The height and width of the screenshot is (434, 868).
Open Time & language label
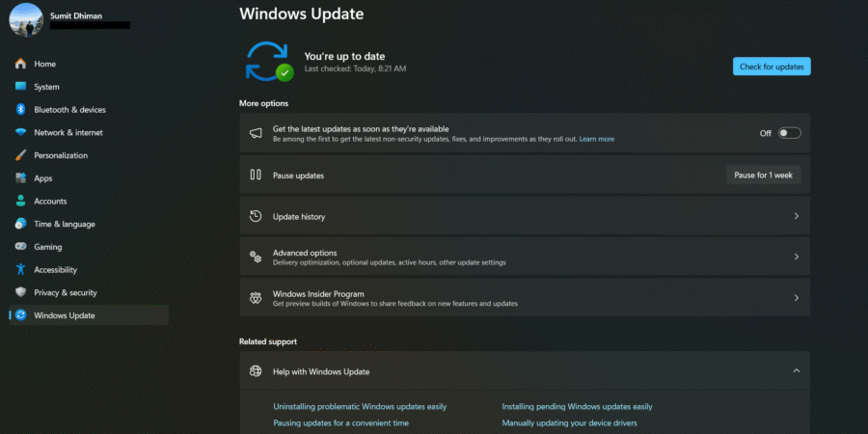coord(65,224)
